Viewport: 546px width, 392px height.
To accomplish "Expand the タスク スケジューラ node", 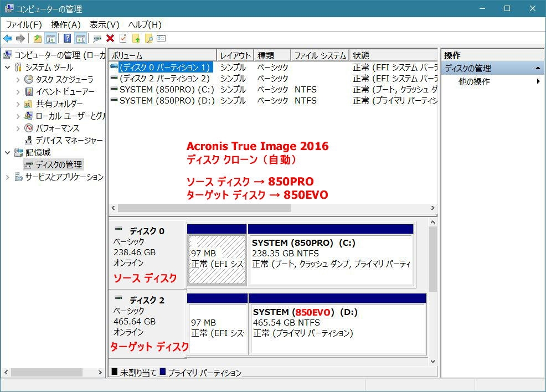I will point(18,80).
